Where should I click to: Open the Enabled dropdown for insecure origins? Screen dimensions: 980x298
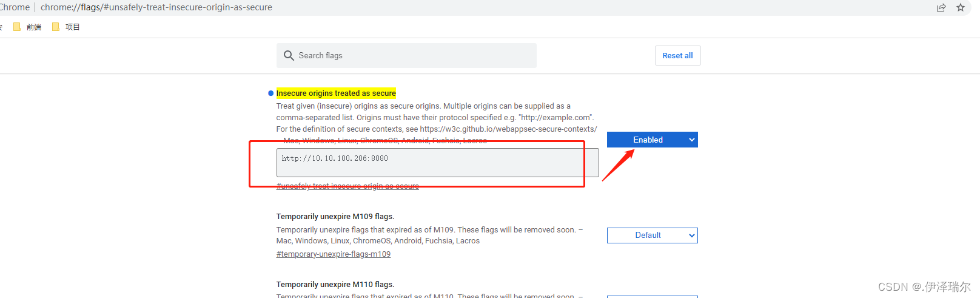(x=652, y=140)
